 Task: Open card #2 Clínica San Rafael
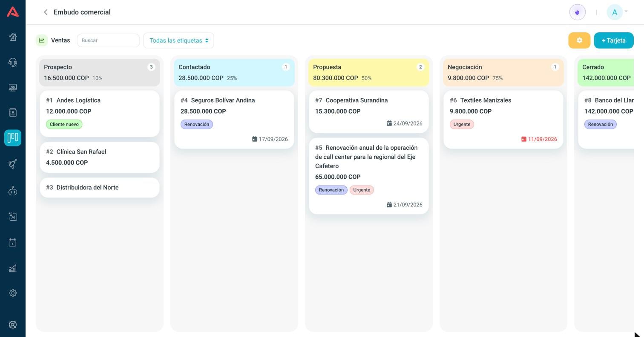tap(100, 157)
